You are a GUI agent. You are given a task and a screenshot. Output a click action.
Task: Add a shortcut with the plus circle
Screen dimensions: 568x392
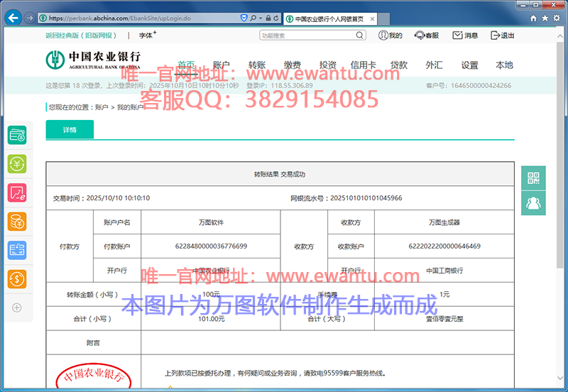16,307
